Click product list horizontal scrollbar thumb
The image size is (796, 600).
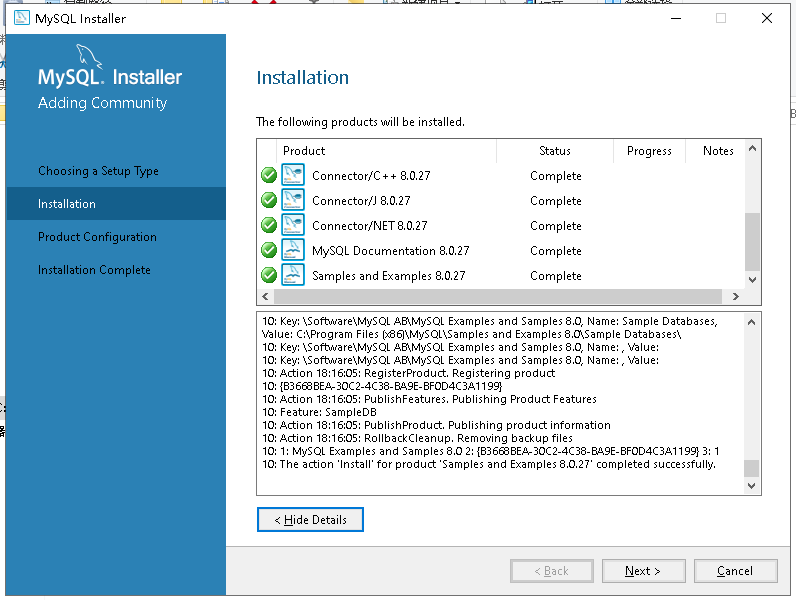[498, 296]
